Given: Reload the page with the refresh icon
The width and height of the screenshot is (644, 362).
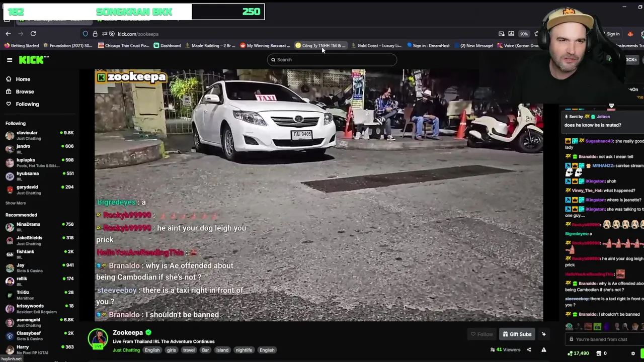Looking at the screenshot, I should tap(33, 34).
